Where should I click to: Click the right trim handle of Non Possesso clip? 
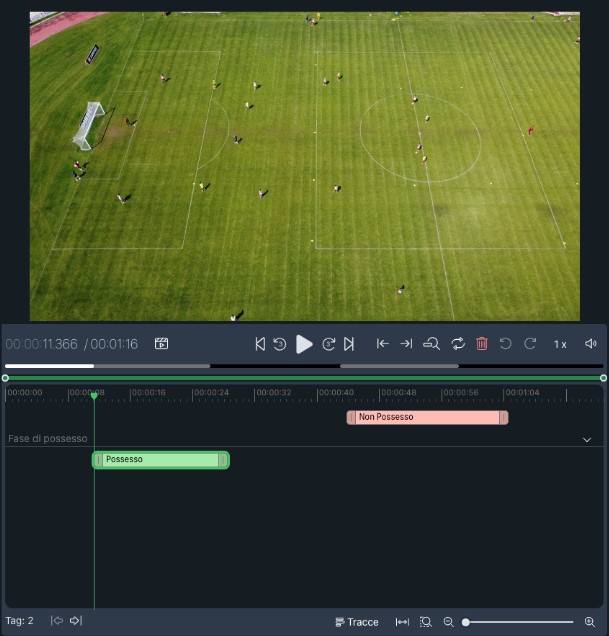(504, 417)
